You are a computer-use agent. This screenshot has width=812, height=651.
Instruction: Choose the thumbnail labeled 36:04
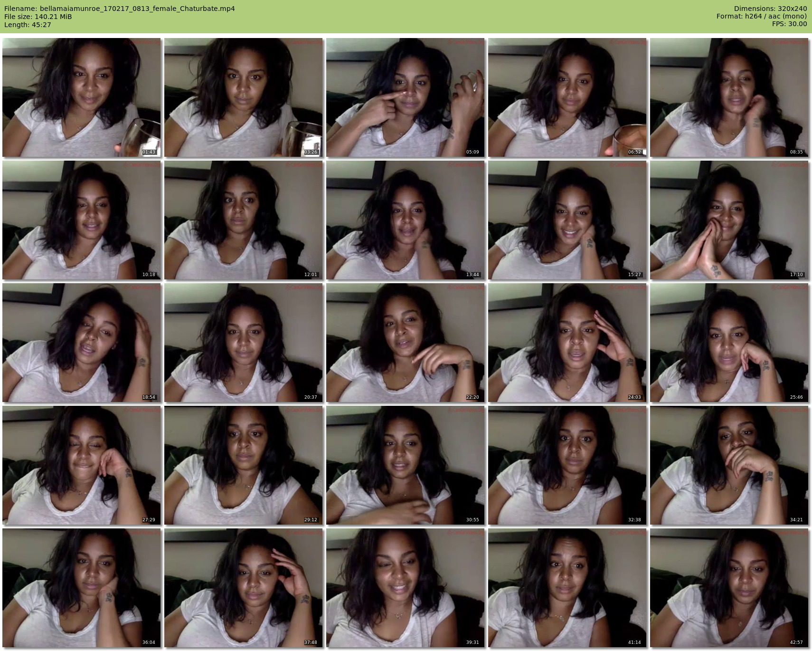click(82, 588)
